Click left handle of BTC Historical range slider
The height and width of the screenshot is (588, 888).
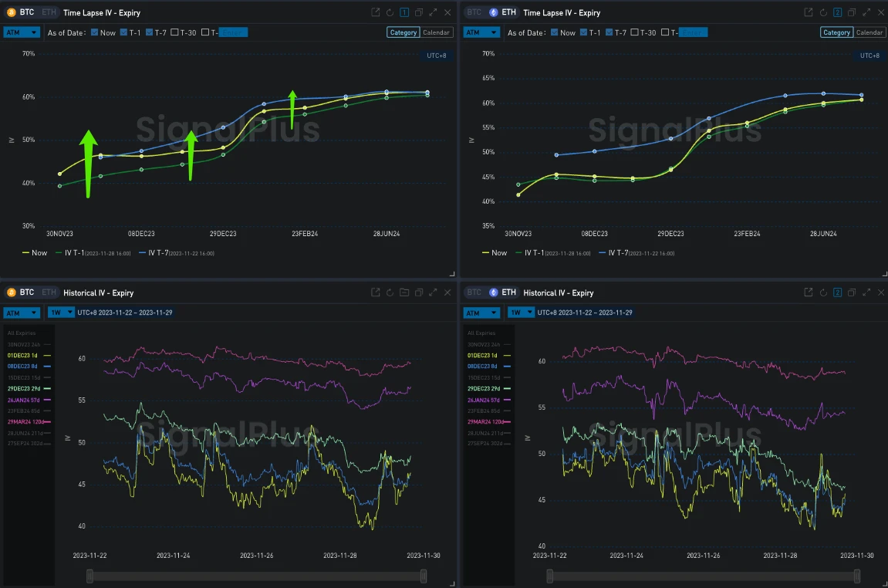[90, 576]
